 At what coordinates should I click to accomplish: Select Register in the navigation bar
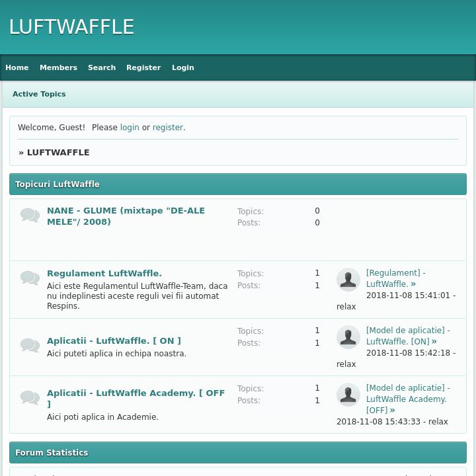coord(143,67)
